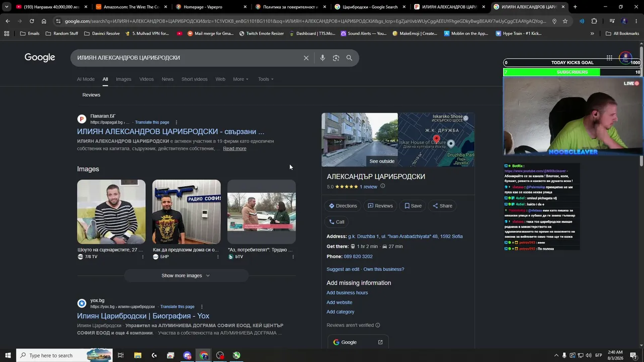Open the Папагал.БГ result title link
This screenshot has width=644, height=362.
pos(171,132)
